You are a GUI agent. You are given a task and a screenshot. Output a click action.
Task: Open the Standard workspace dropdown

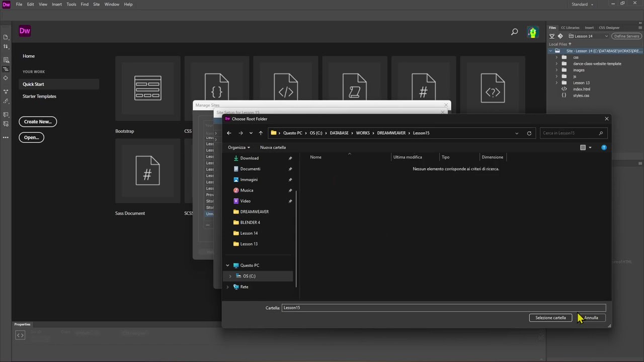582,5
